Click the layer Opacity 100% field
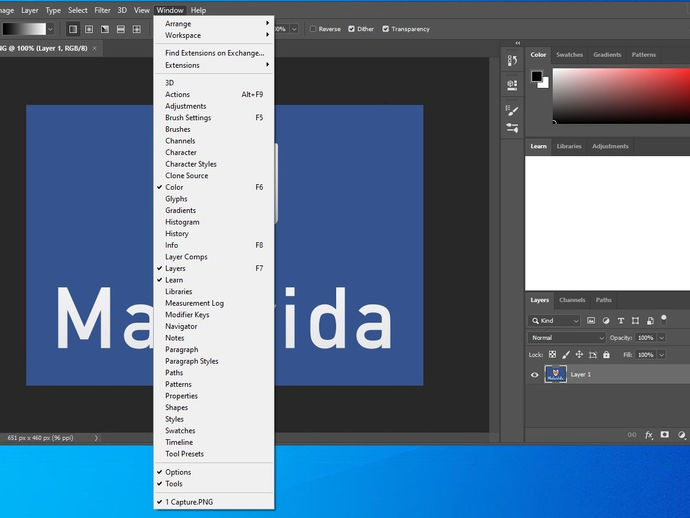Viewport: 690px width, 518px height. (646, 338)
